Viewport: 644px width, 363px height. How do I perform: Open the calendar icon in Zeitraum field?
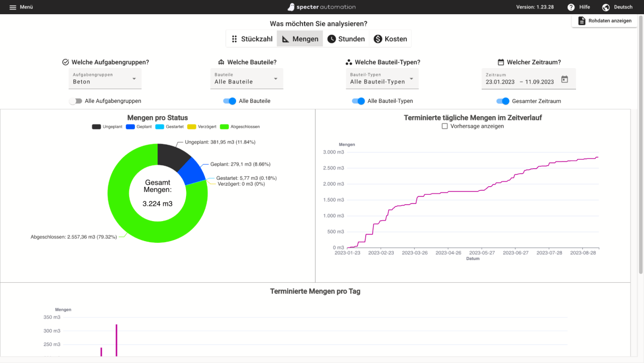tap(564, 80)
